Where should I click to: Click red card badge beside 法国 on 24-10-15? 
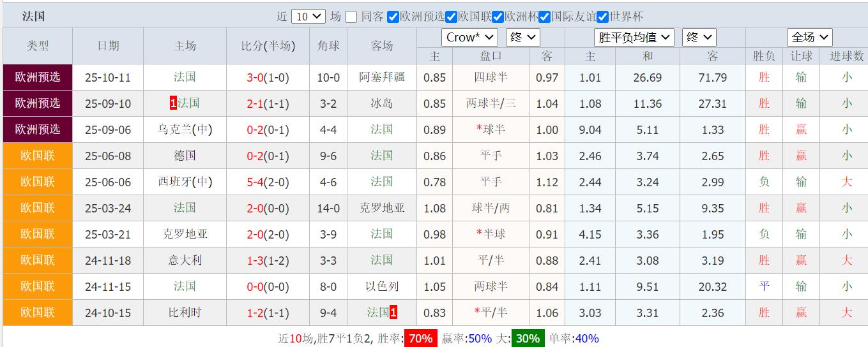pyautogui.click(x=393, y=313)
